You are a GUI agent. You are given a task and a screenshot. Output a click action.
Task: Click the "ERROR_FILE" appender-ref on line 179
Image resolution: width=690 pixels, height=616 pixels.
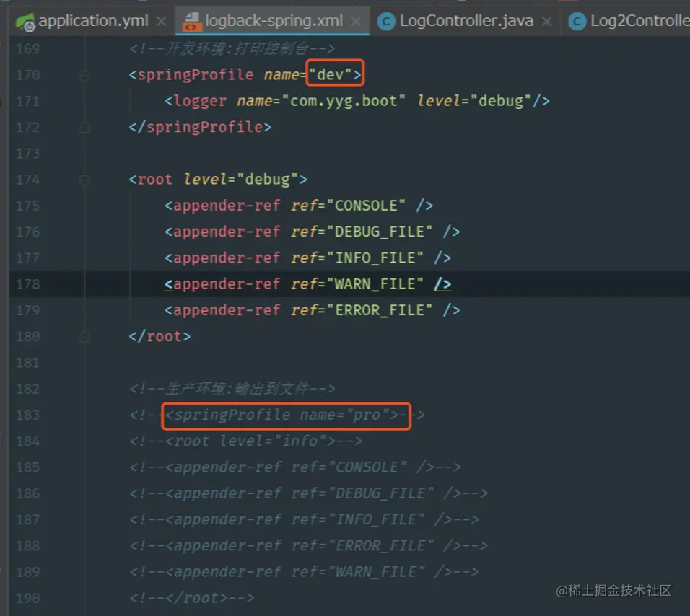[313, 310]
